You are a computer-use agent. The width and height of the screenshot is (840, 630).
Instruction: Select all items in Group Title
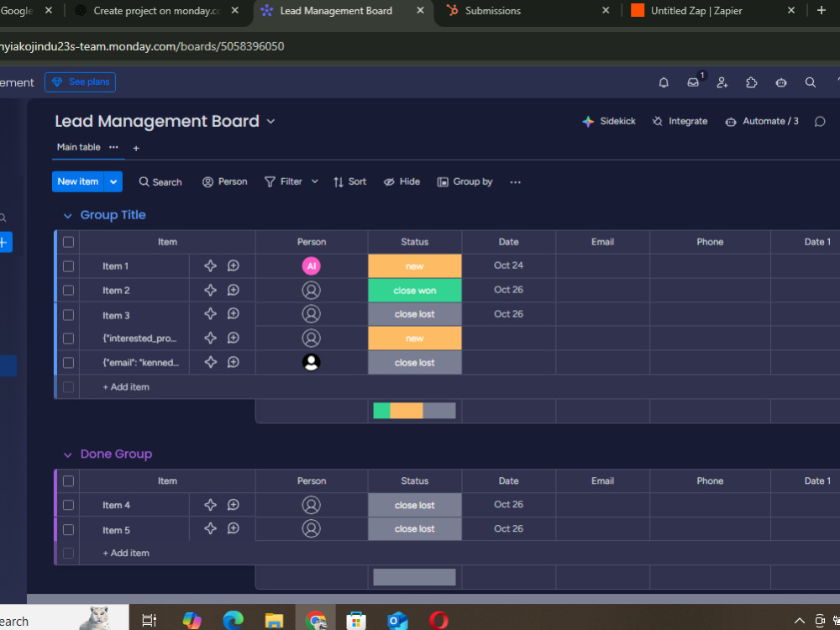click(68, 242)
